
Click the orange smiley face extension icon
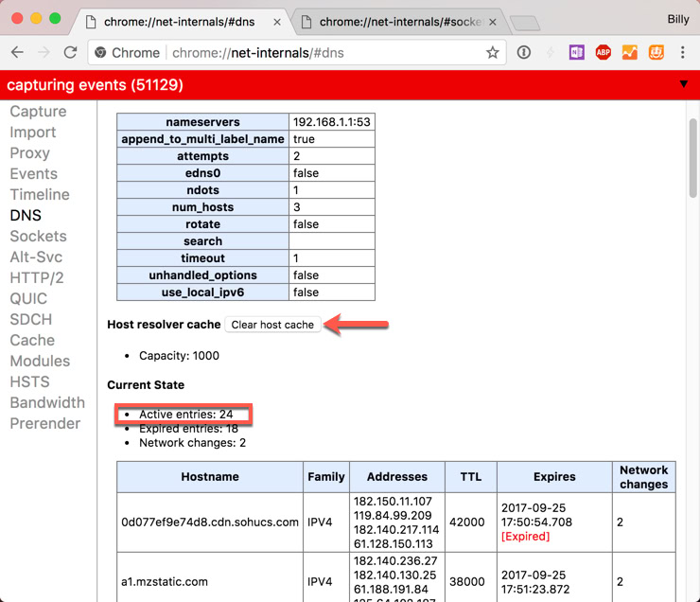pos(656,53)
